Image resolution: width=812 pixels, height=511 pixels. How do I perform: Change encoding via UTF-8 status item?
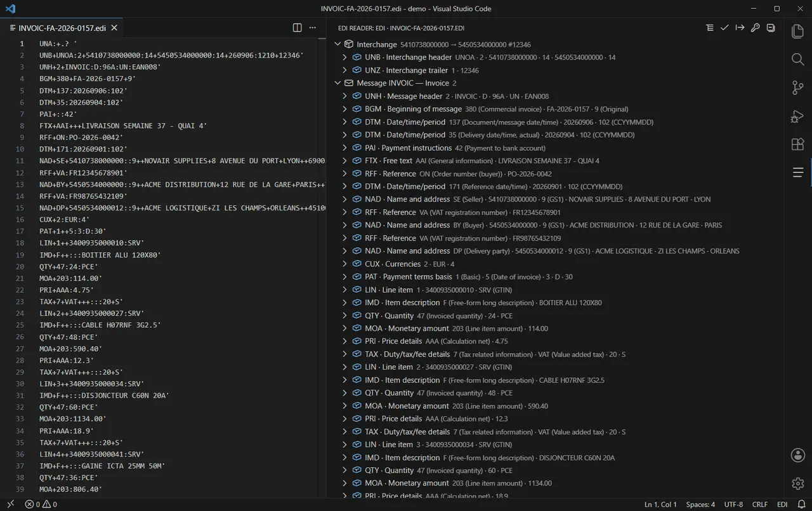pyautogui.click(x=733, y=505)
